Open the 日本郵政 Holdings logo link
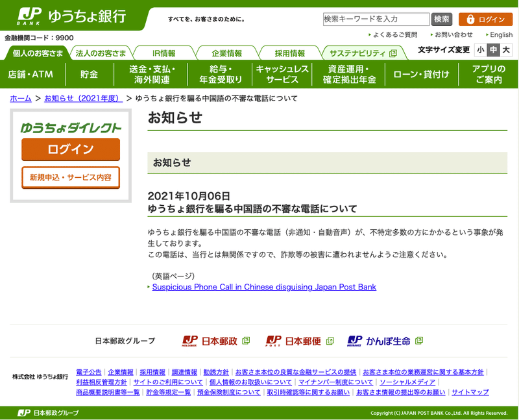The width and height of the screenshot is (519, 420). pos(210,341)
